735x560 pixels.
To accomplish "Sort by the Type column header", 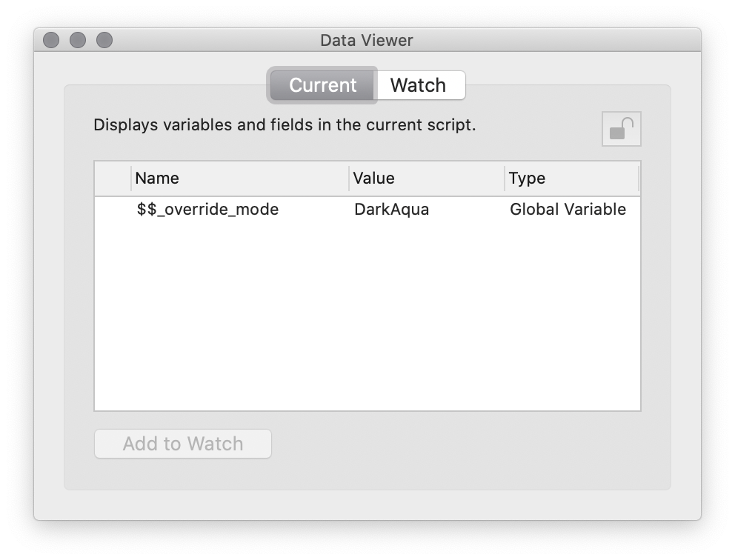I will [x=526, y=178].
